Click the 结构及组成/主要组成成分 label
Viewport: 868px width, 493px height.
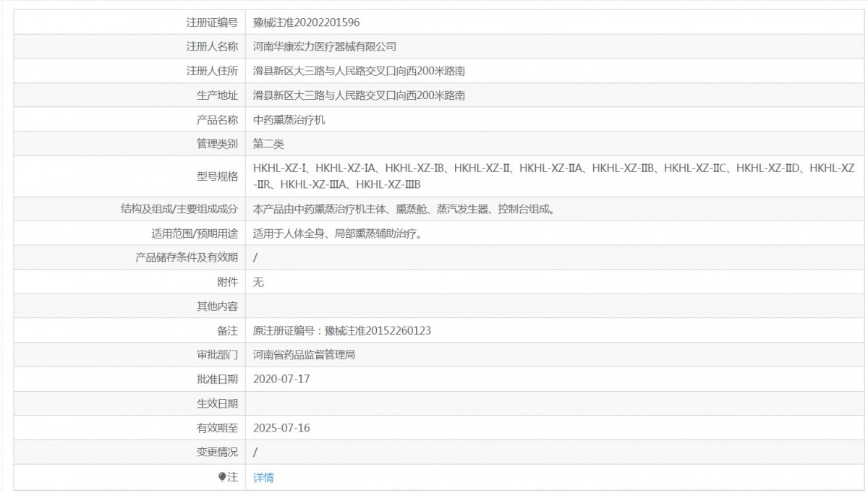[x=179, y=210]
